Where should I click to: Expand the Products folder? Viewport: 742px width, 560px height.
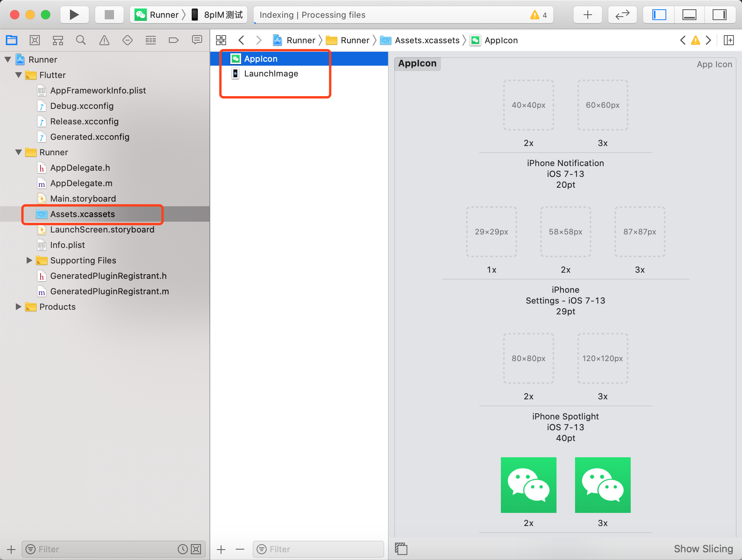pyautogui.click(x=19, y=307)
